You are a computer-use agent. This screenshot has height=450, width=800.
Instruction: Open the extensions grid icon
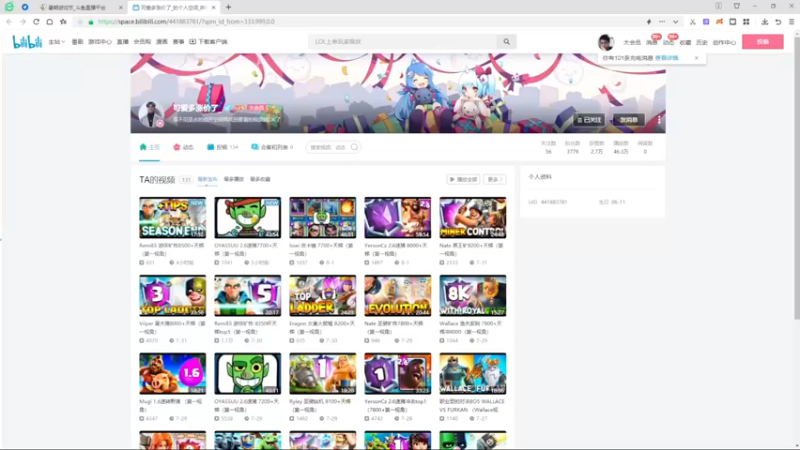(746, 22)
